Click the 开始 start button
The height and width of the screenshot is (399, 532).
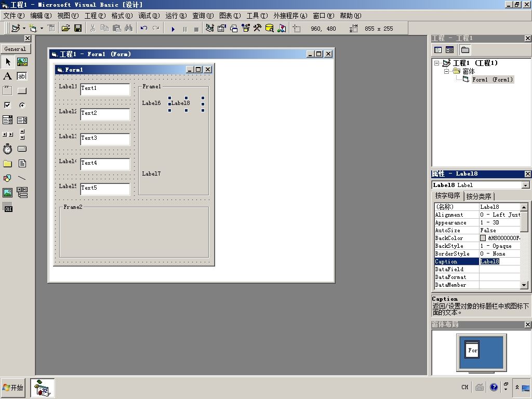pos(13,388)
